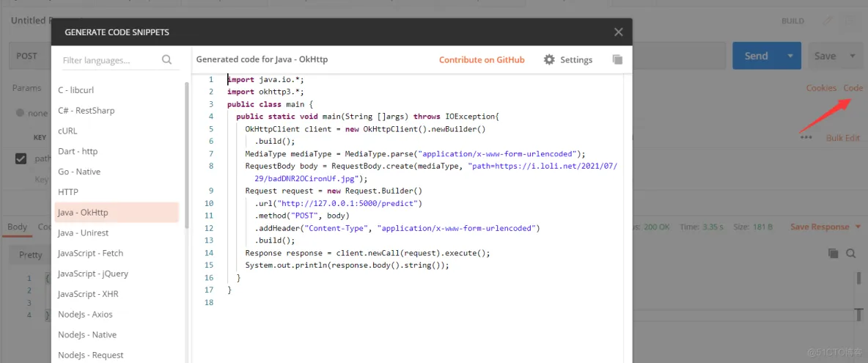Image resolution: width=868 pixels, height=363 pixels.
Task: Open the Send button dropdown arrow
Action: [790, 56]
